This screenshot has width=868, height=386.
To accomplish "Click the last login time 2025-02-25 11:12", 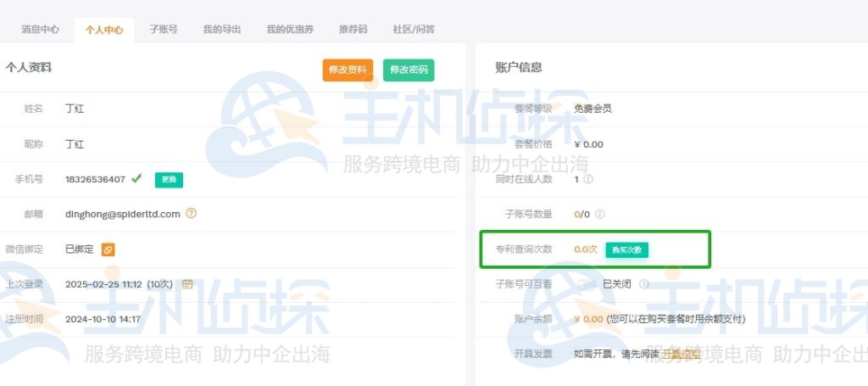I will [x=104, y=284].
